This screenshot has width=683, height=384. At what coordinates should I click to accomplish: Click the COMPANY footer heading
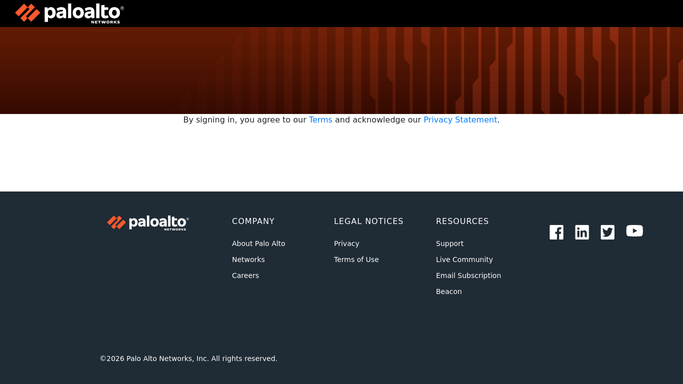coord(253,221)
